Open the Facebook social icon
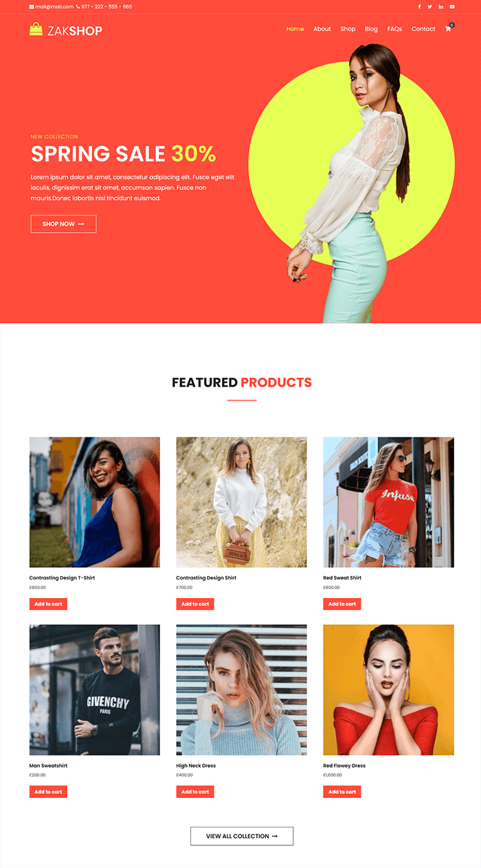This screenshot has width=481, height=868. tap(419, 7)
